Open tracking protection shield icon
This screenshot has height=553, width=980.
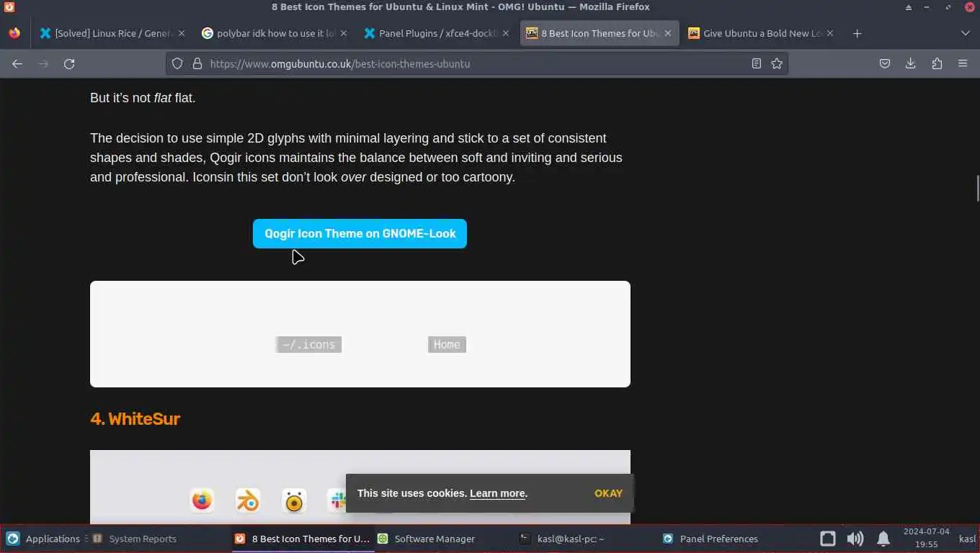(177, 63)
